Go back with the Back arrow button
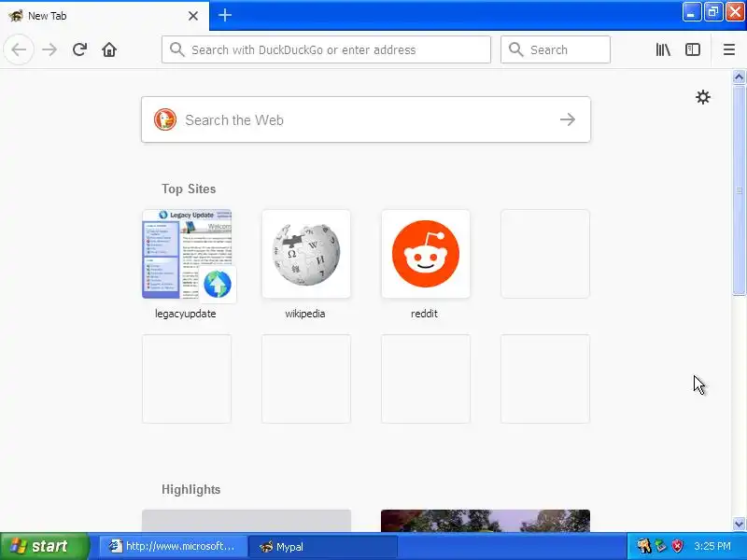The height and width of the screenshot is (560, 747). click(x=19, y=49)
